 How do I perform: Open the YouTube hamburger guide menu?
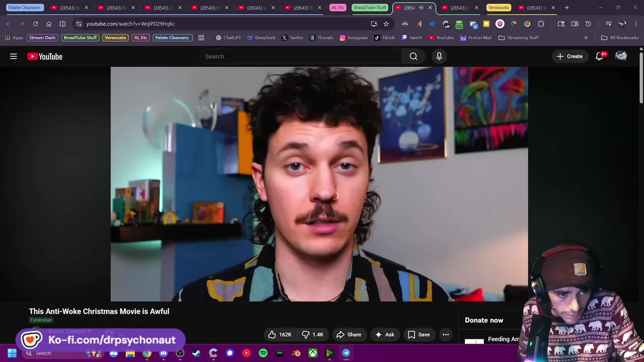(14, 56)
